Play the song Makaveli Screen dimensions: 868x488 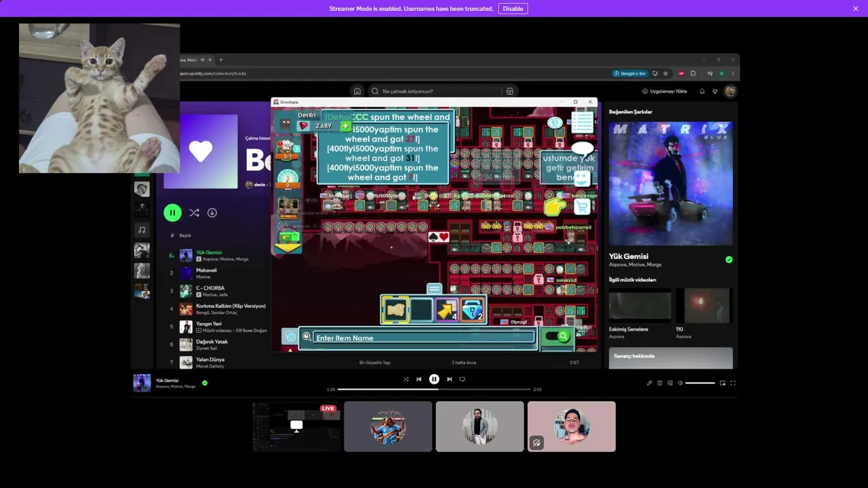pyautogui.click(x=217, y=273)
